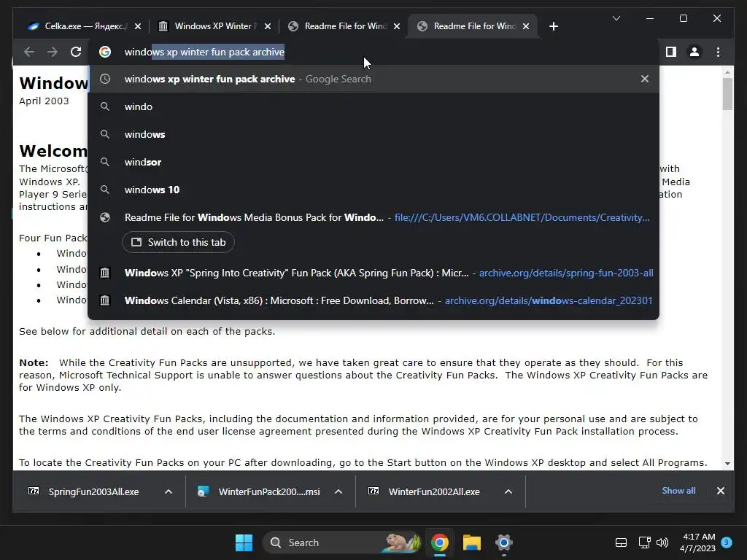Go back with the back arrow

29,52
